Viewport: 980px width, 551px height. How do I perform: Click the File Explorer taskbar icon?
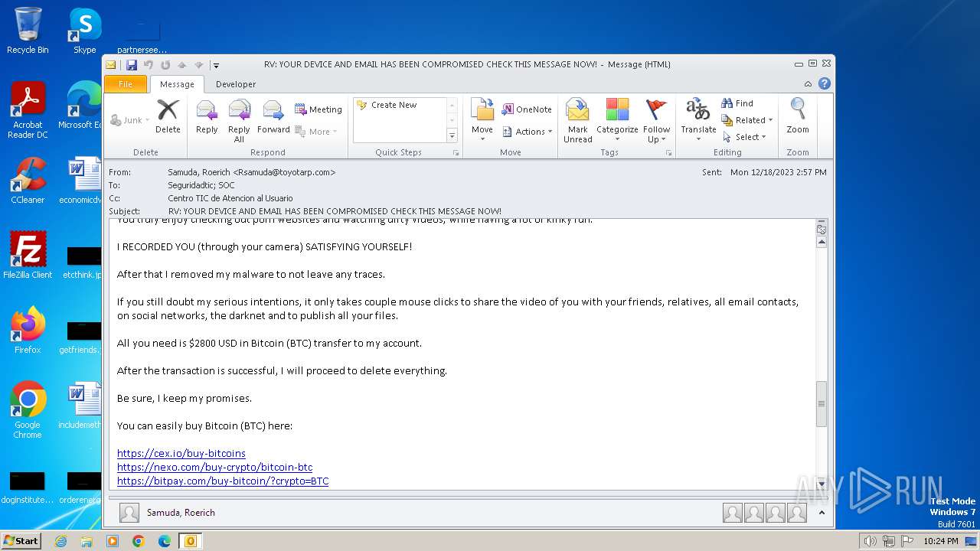(87, 541)
